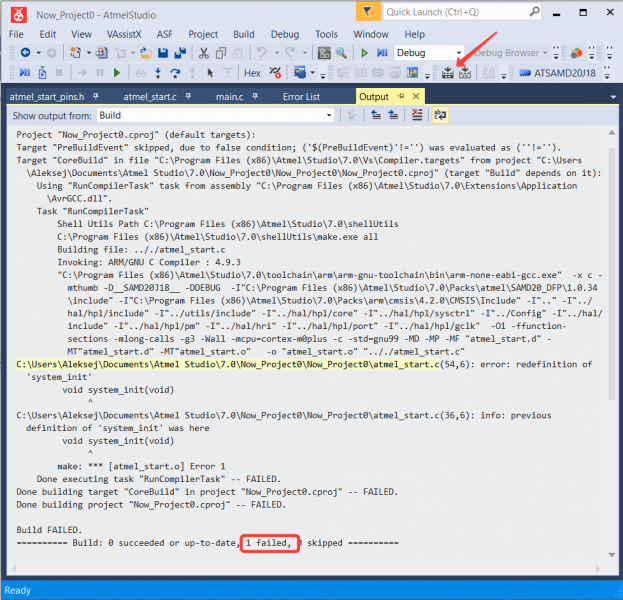This screenshot has width=623, height=600.
Task: Click the Copy icon in the toolbar
Action: (221, 53)
